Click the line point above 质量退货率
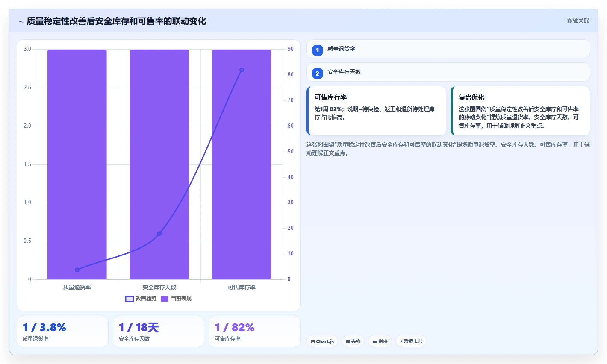This screenshot has width=607, height=364. (x=77, y=270)
